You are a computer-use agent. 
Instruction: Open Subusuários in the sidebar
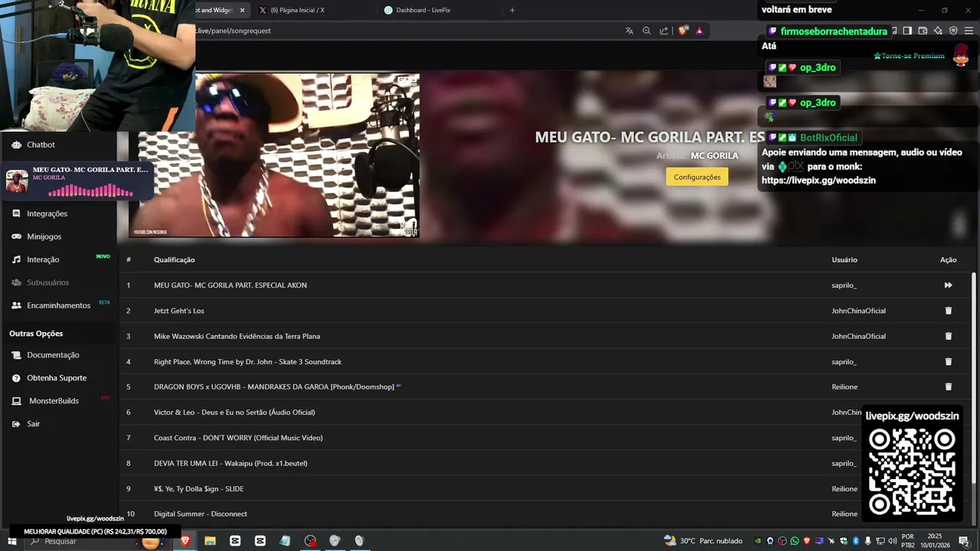pos(47,282)
